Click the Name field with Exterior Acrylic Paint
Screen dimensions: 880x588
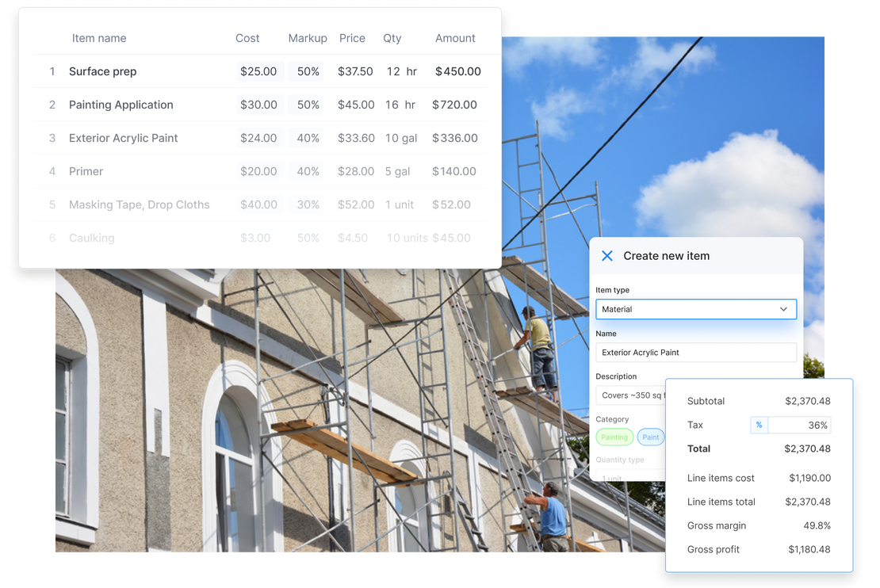click(696, 353)
